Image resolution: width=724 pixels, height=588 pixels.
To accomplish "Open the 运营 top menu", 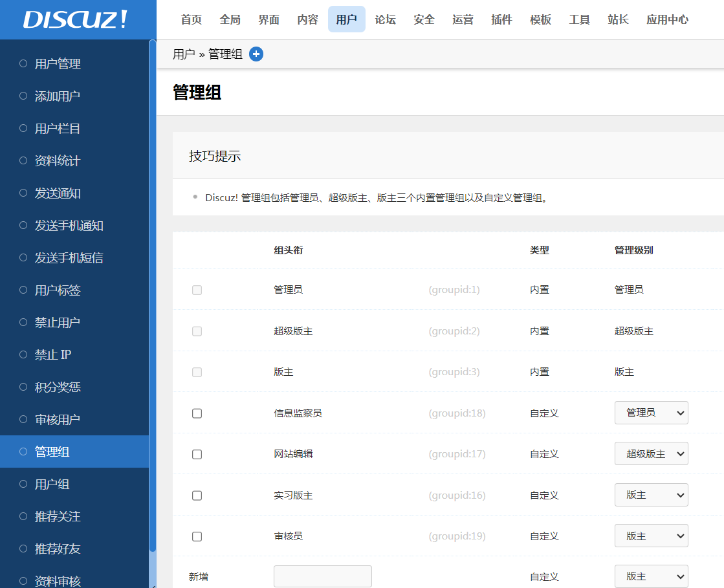I will click(x=463, y=19).
